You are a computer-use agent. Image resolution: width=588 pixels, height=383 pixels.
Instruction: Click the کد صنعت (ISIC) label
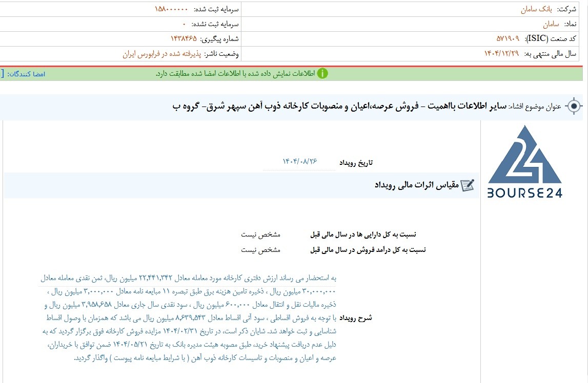(x=550, y=38)
